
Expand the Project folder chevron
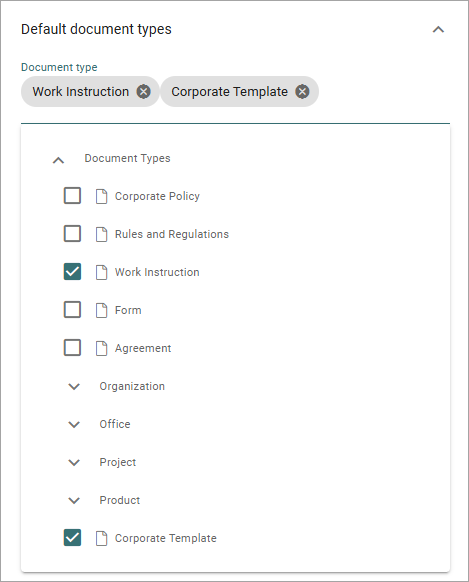tap(74, 462)
